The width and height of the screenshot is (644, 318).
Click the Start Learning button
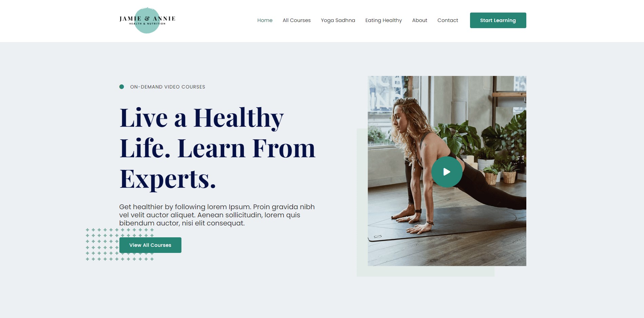click(x=498, y=20)
